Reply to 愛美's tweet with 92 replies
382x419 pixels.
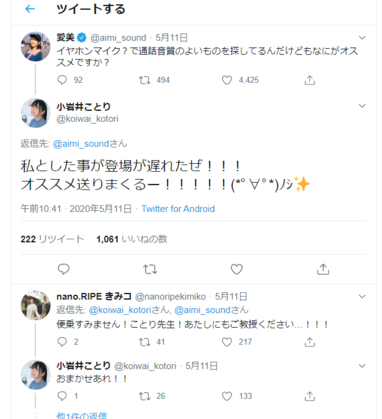tap(62, 80)
